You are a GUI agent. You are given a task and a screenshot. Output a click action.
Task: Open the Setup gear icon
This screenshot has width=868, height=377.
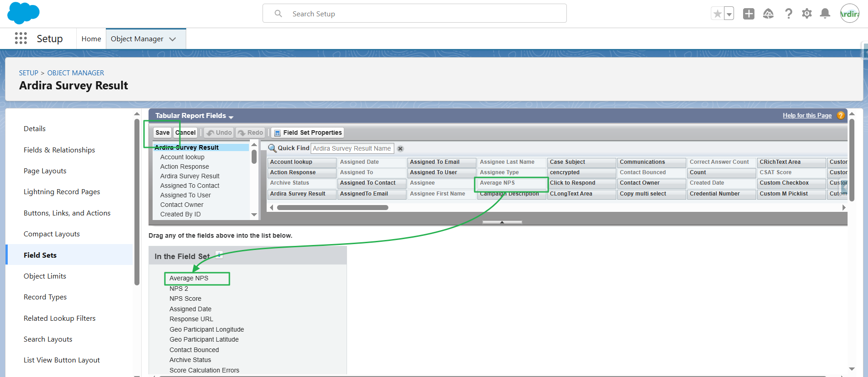(807, 14)
